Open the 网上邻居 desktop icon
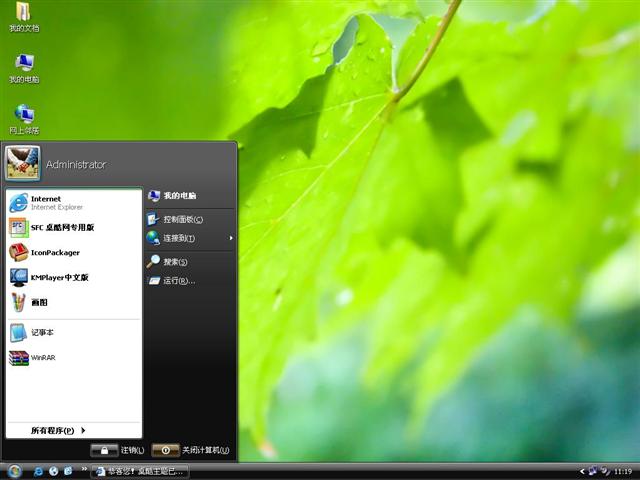Viewport: 640px width, 480px height. [x=24, y=119]
